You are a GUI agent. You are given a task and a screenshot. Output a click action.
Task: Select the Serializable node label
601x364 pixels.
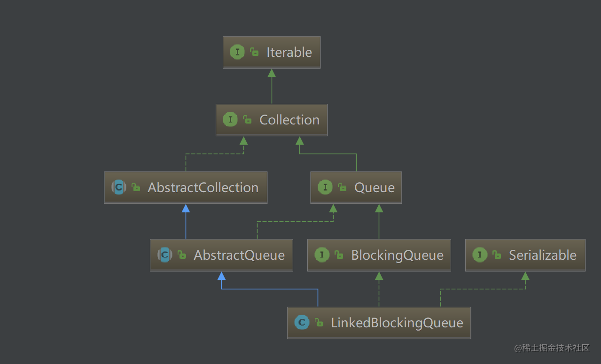coord(543,255)
